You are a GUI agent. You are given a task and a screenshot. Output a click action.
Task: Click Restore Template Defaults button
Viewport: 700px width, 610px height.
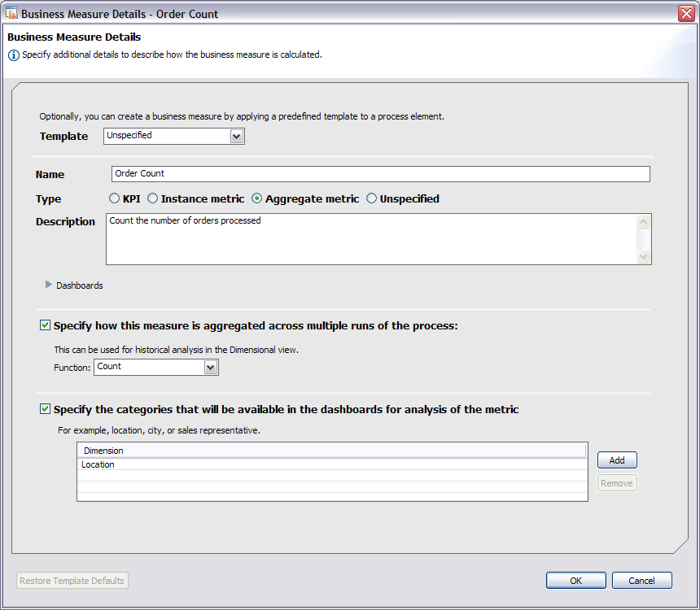pyautogui.click(x=72, y=581)
